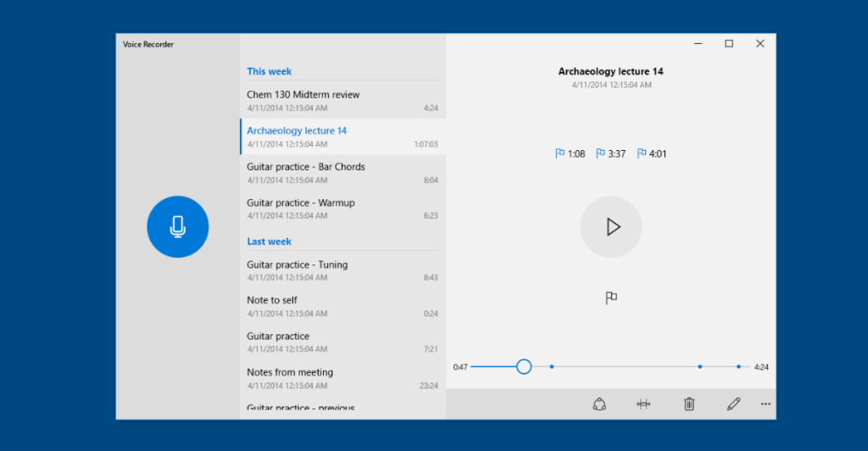Screen dimensions: 868x451
Task: Close the Voice Recorder window
Action: point(760,44)
